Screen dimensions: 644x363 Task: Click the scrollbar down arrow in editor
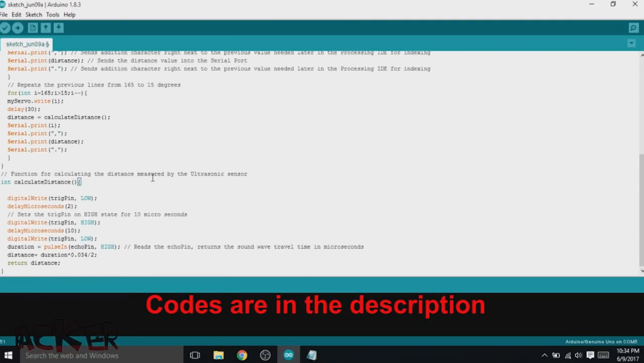coord(642,271)
